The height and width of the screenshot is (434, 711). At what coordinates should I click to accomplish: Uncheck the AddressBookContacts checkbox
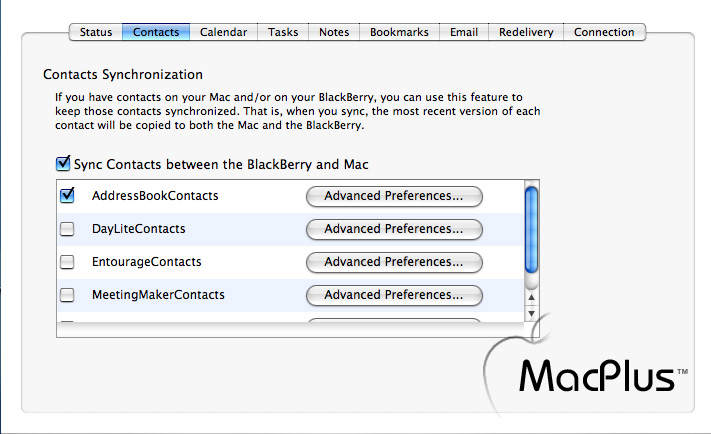pos(67,195)
